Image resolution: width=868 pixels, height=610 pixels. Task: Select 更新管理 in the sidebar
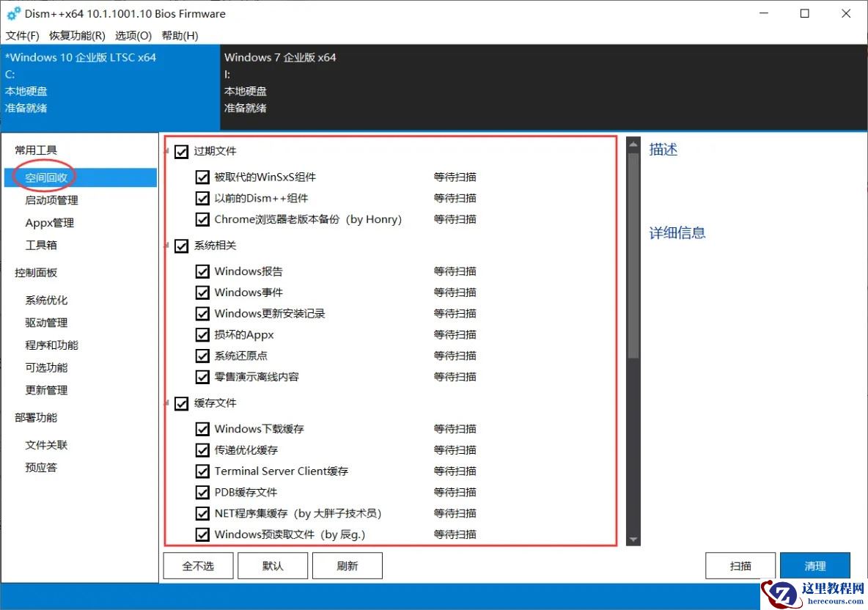pos(45,389)
